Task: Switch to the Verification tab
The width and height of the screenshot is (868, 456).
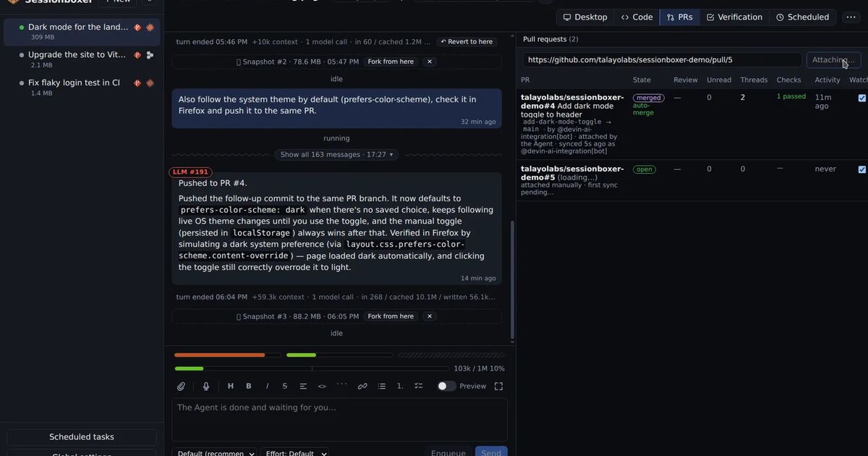Action: [x=734, y=17]
